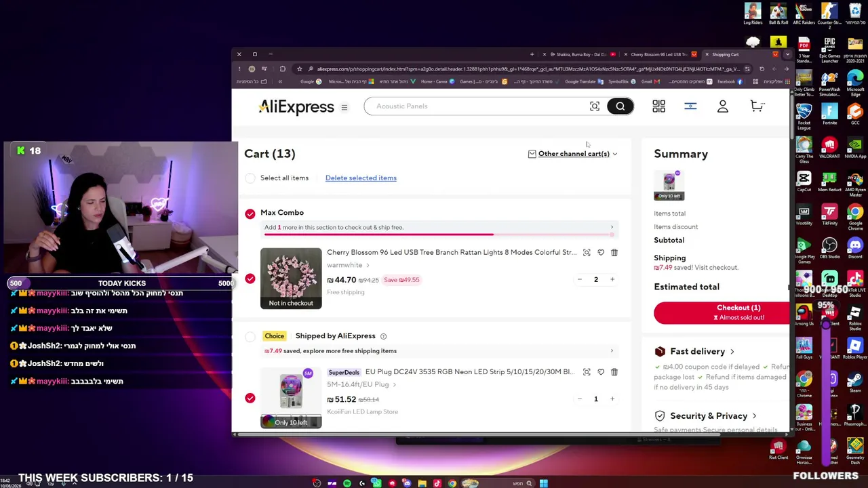The image size is (868, 488).
Task: Click the Acoustic Panels search field
Action: tap(475, 106)
